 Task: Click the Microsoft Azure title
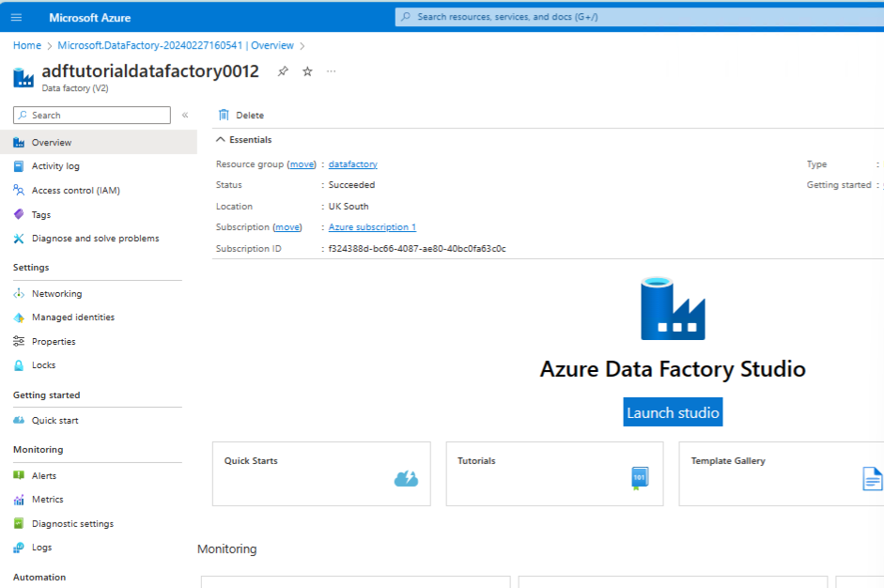[89, 18]
